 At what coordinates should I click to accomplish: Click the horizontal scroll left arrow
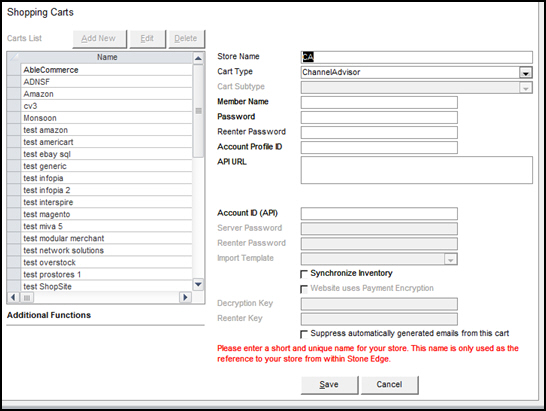tap(13, 297)
